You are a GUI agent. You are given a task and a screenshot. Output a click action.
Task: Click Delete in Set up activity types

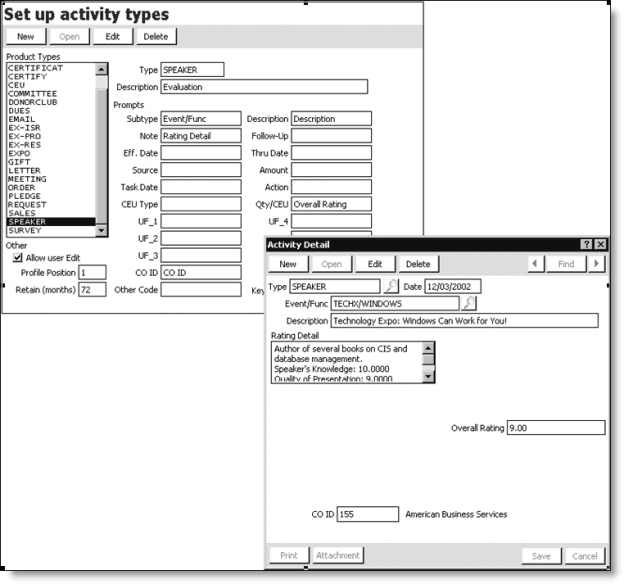(x=156, y=37)
